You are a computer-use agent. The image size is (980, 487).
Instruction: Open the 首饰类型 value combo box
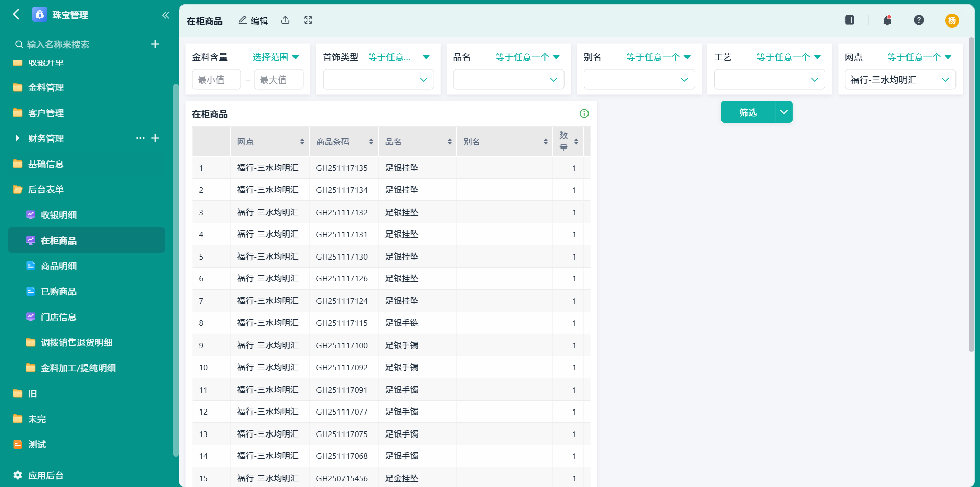(x=378, y=80)
